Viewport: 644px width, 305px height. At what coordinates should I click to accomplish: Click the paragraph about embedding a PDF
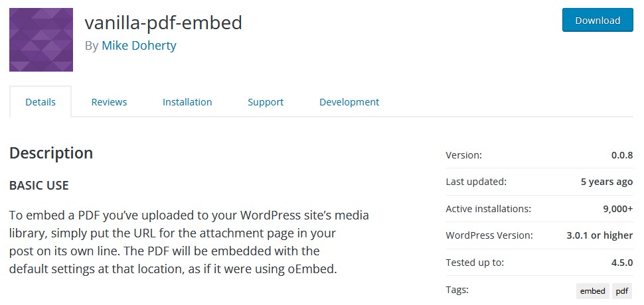(x=189, y=242)
